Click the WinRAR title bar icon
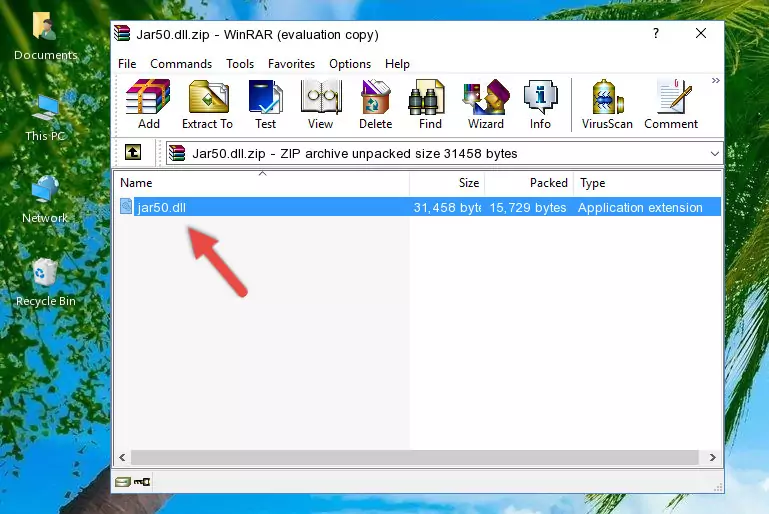 122,34
